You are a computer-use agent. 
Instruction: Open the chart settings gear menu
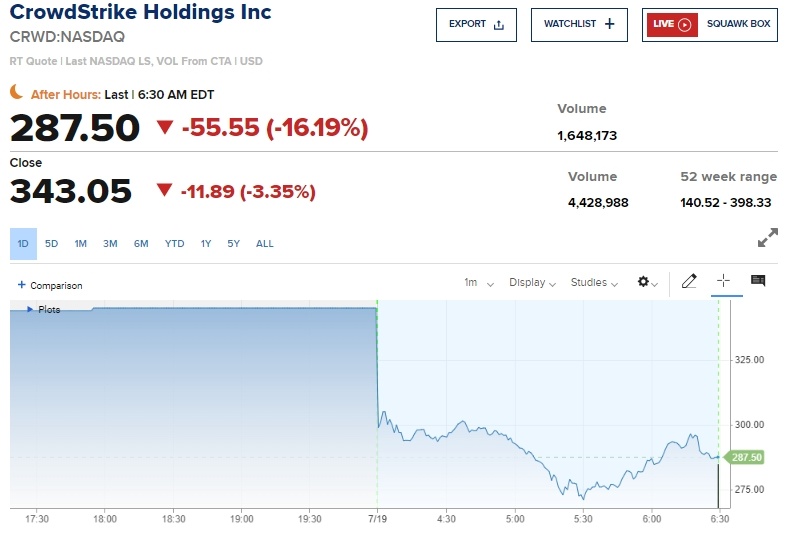point(647,282)
